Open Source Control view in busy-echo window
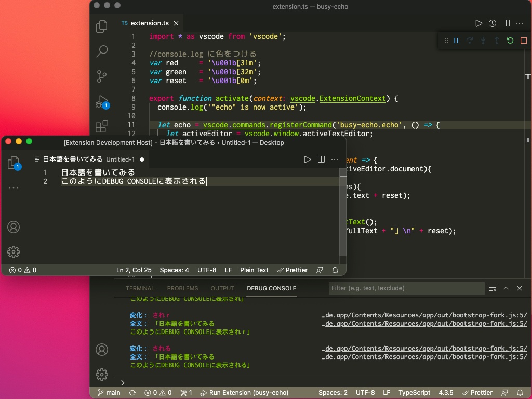The width and height of the screenshot is (532, 399). point(101,76)
